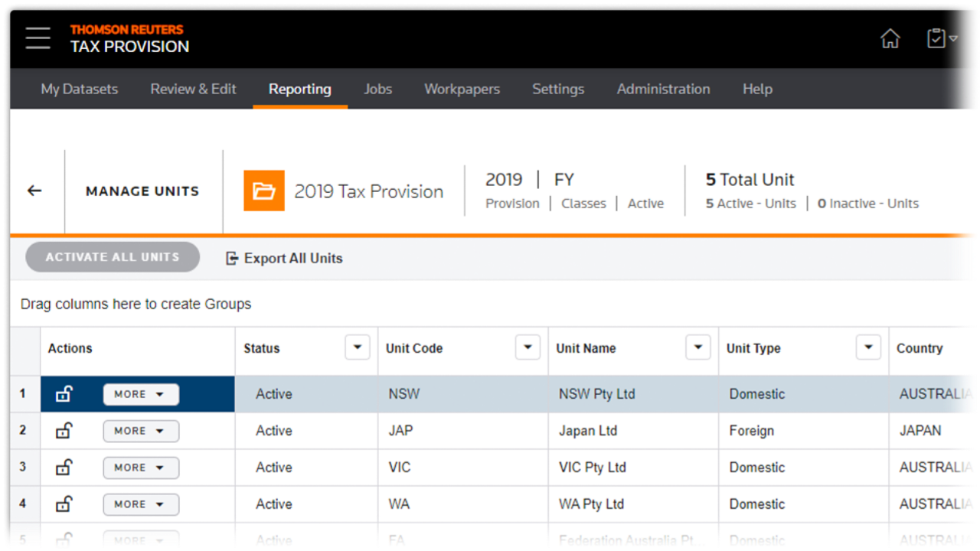This screenshot has height=551, width=980.
Task: Click the lock icon in WA row
Action: [64, 504]
